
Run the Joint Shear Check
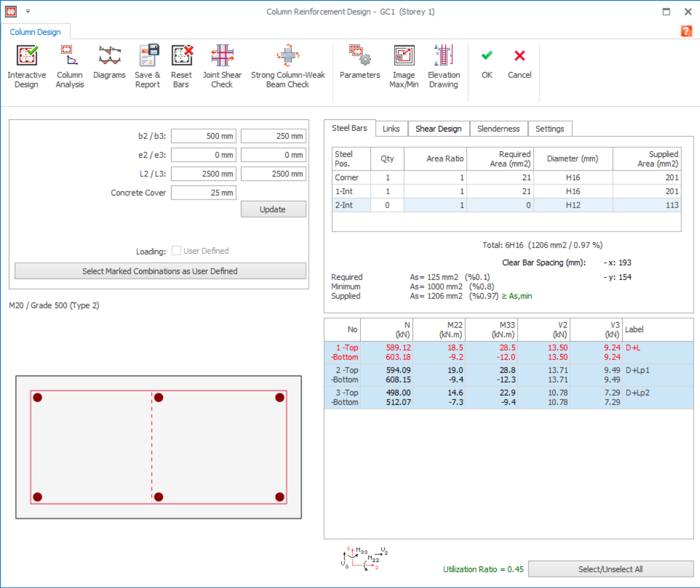tap(222, 66)
